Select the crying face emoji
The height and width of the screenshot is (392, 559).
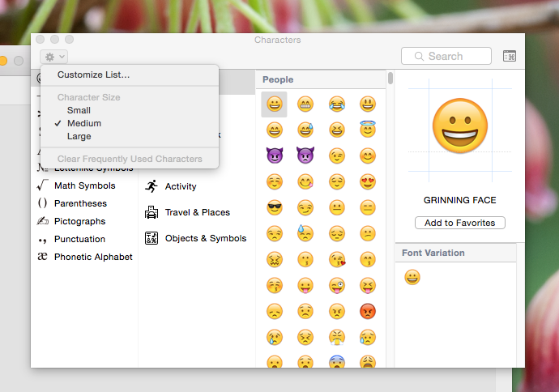point(274,338)
